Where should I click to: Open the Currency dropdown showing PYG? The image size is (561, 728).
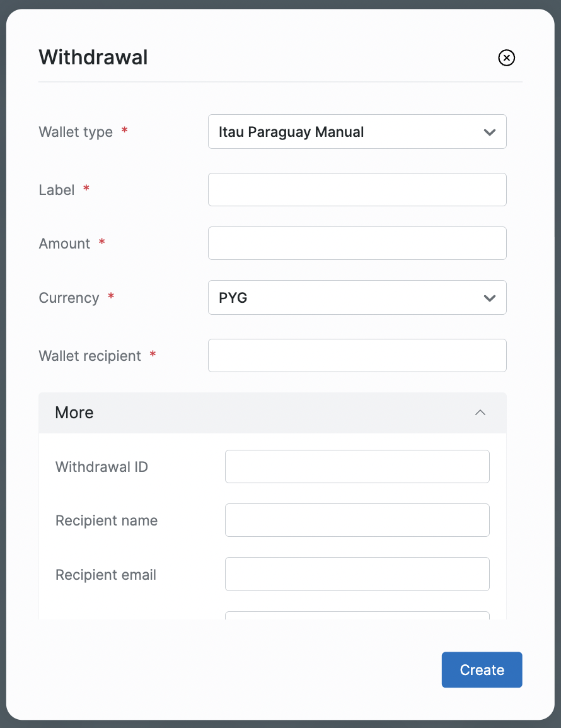357,298
